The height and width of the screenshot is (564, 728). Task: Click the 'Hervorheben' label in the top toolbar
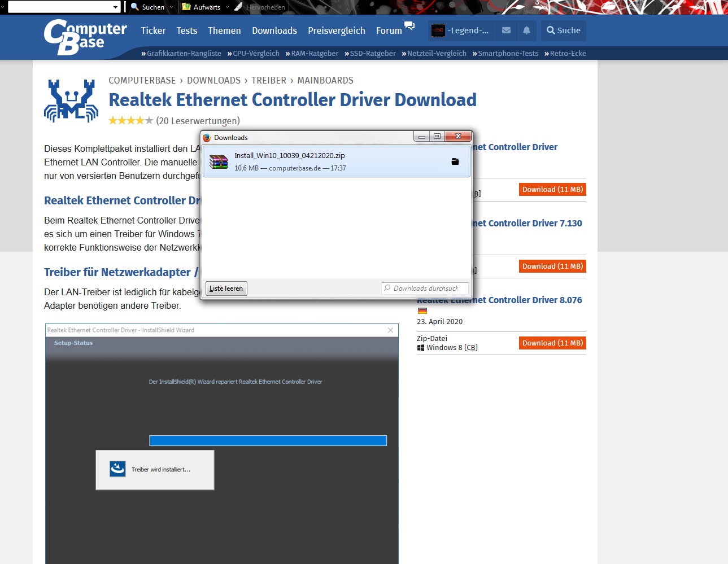(265, 7)
